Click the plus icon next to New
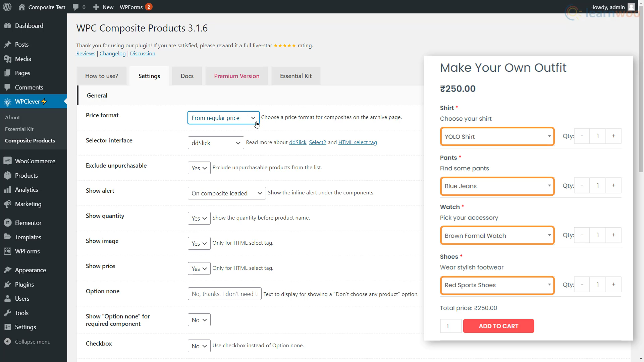The image size is (644, 362). [96, 7]
